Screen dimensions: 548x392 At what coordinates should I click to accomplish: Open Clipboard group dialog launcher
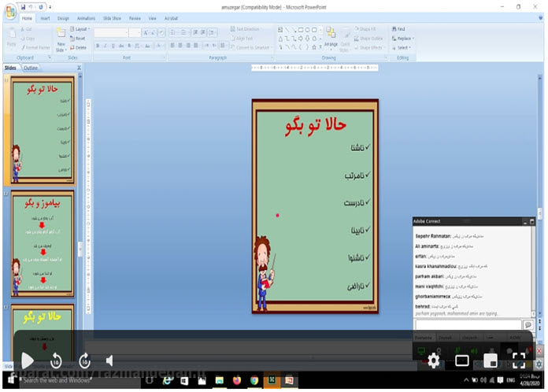(50, 57)
